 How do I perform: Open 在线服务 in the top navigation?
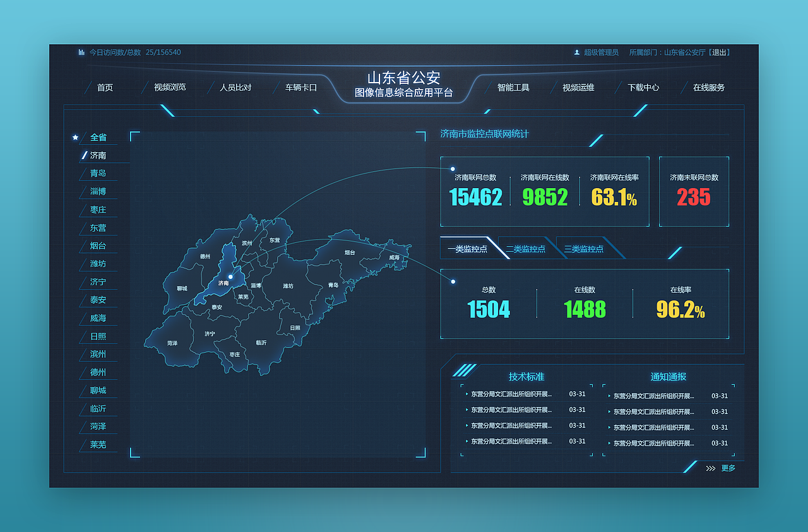[709, 87]
